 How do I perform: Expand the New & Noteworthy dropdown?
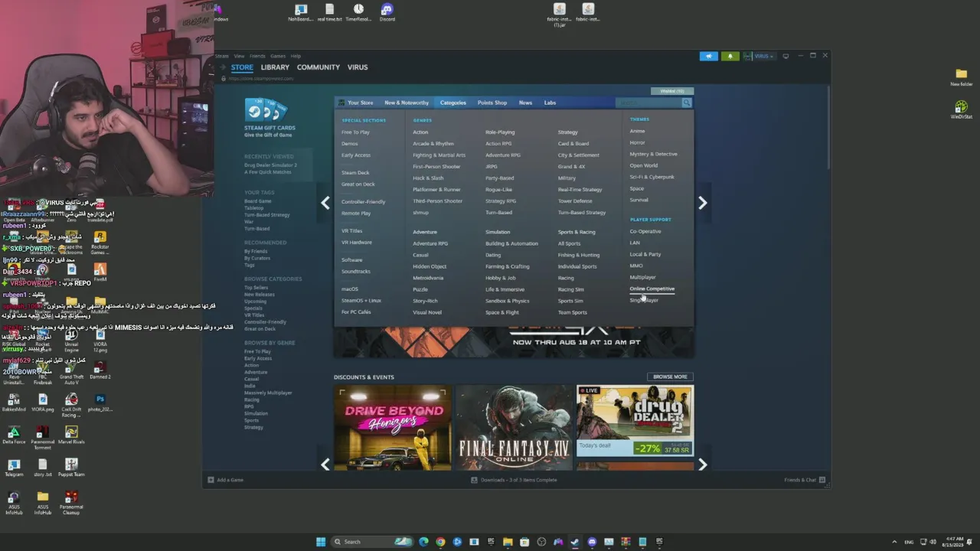pyautogui.click(x=407, y=103)
